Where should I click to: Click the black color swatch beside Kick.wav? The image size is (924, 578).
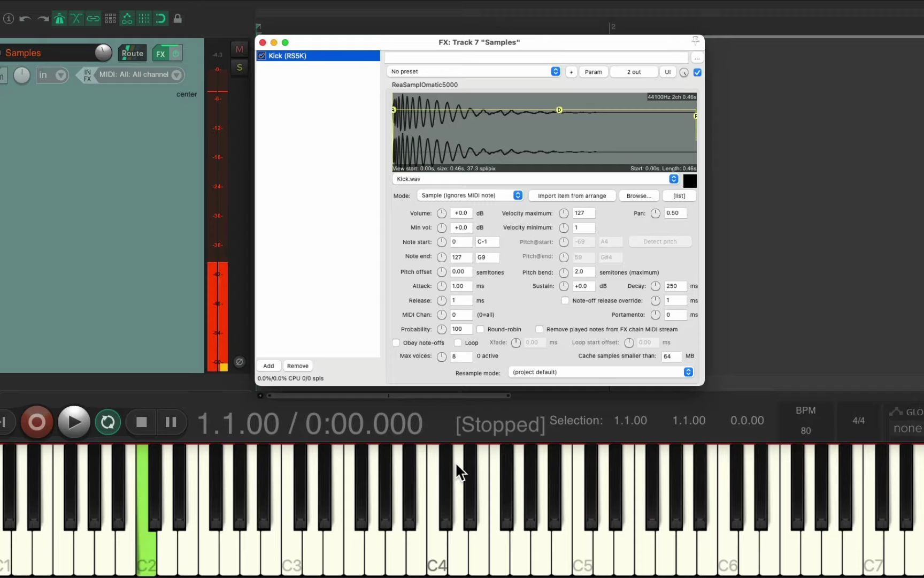coord(690,181)
